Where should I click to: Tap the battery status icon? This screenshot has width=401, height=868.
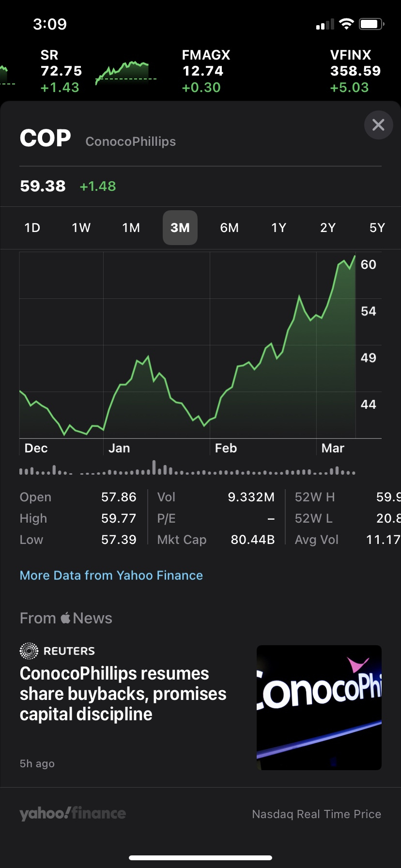tap(371, 24)
